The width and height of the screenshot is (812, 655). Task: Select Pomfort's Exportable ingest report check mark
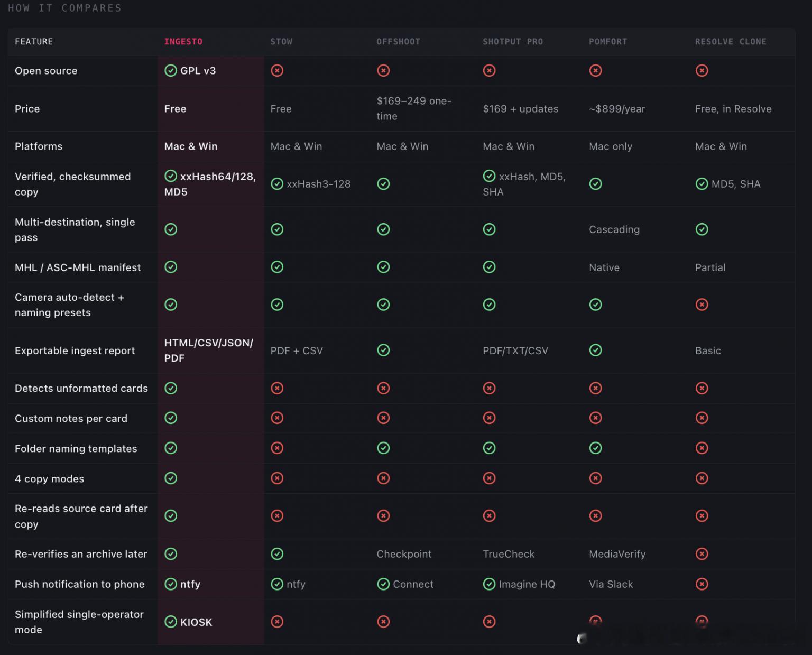[x=596, y=350]
